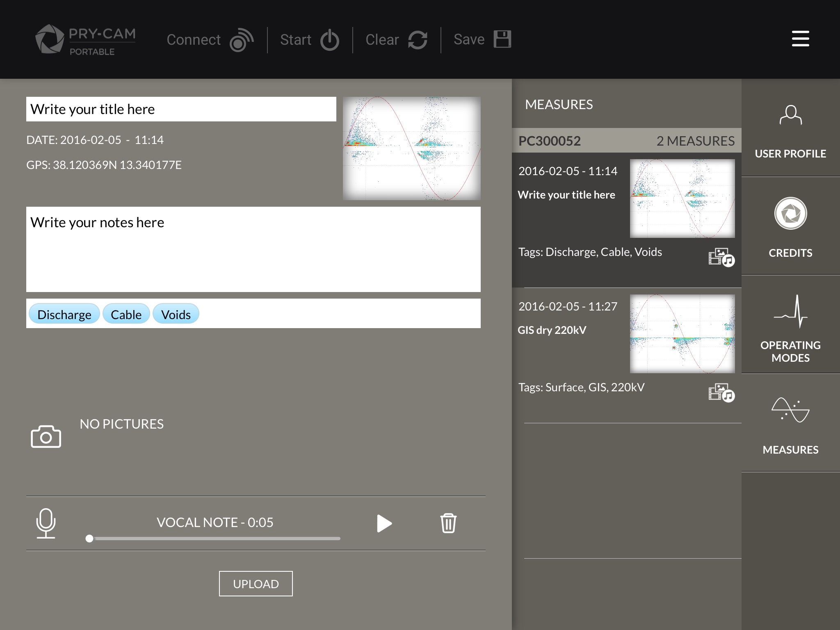Click the Discharge tag to select
The width and height of the screenshot is (840, 630).
[64, 314]
